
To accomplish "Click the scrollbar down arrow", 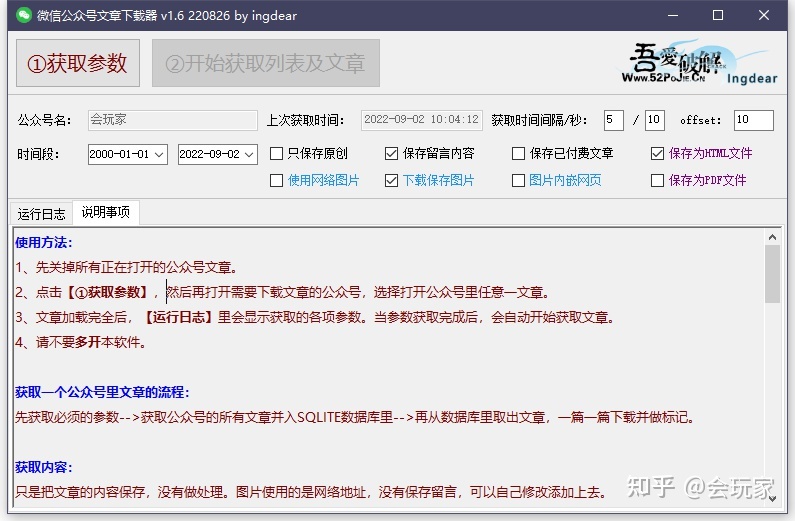I will pos(772,499).
